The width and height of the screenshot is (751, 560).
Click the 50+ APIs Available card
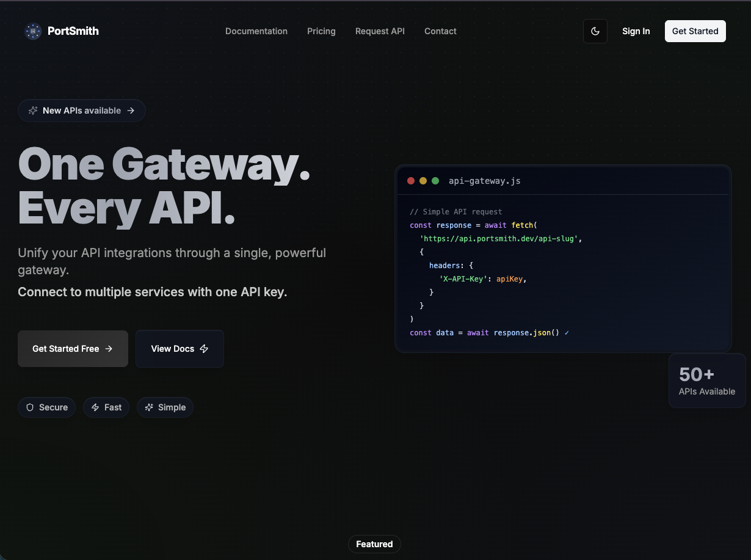click(x=707, y=380)
